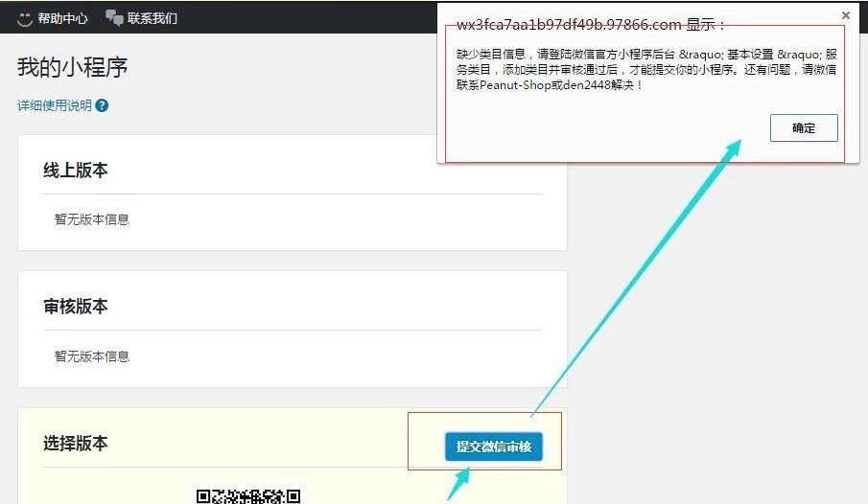Open the 详细使用说明 link
This screenshot has width=868, height=504.
click(x=55, y=105)
